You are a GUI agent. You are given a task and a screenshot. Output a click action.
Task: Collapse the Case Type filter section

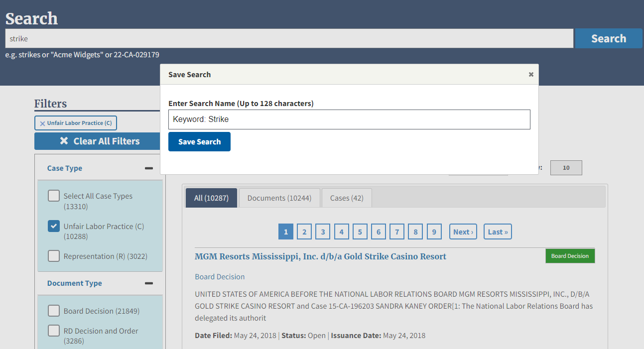pos(148,168)
